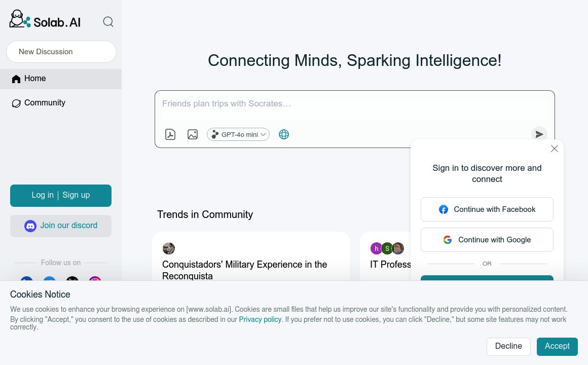Open the GPT-4o mini model dropdown
Viewport: 588px width, 365px height.
238,134
